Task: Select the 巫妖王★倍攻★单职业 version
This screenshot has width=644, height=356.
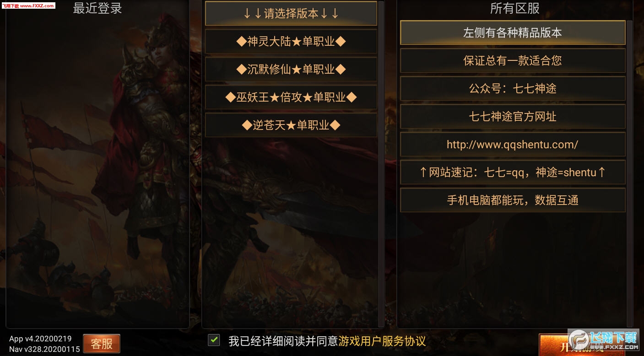Action: [291, 97]
